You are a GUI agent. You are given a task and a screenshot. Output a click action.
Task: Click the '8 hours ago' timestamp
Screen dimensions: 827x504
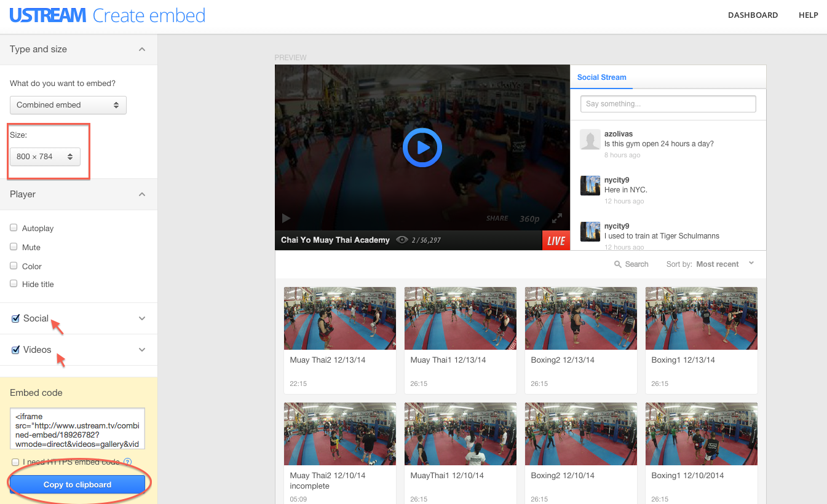tap(622, 155)
